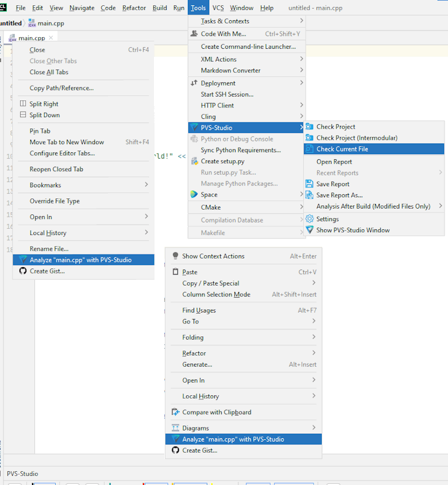Expand the Local History submenu in editor menu

[x=314, y=396]
